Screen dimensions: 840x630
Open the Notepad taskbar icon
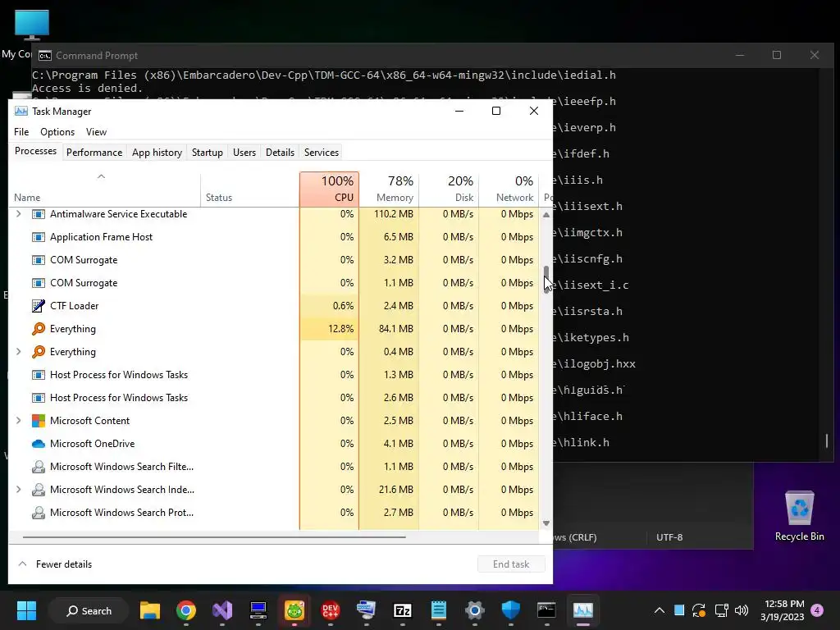(x=438, y=610)
